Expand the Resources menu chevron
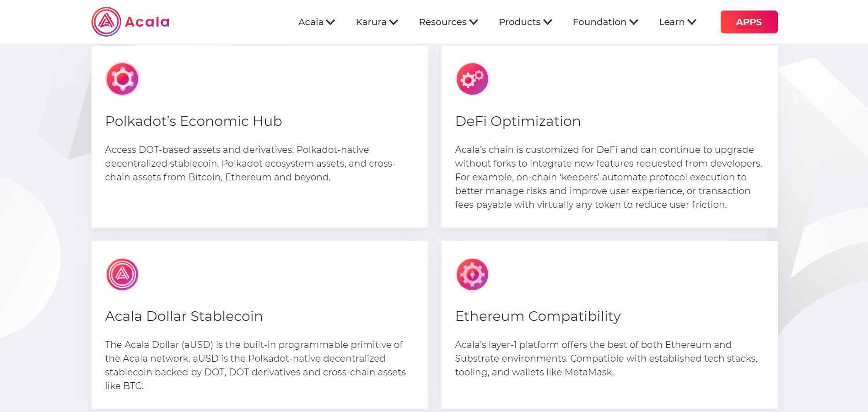 pos(474,22)
